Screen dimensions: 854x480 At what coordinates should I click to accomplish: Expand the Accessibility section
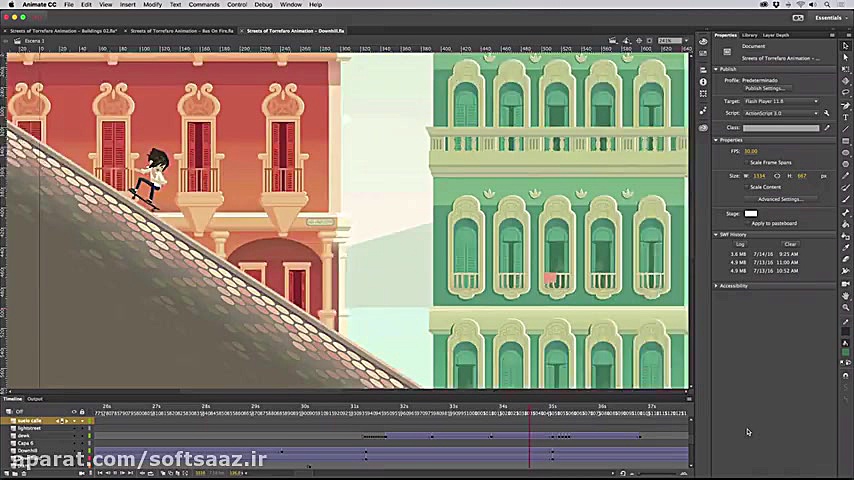[716, 285]
